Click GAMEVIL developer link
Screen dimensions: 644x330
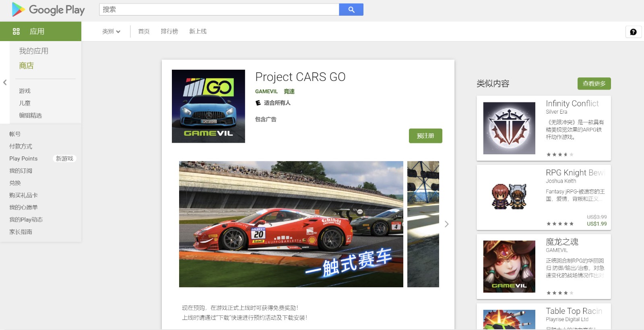[266, 91]
